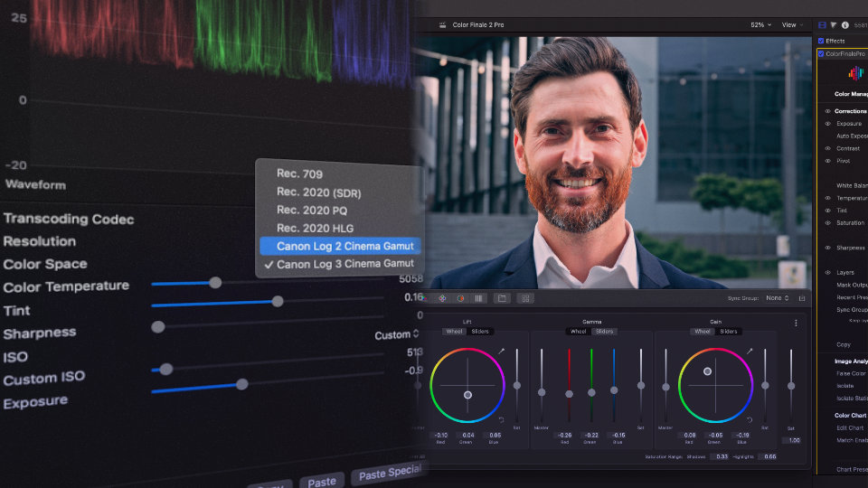Toggle visibility eye for Corrections
868x488 pixels.
coord(827,111)
